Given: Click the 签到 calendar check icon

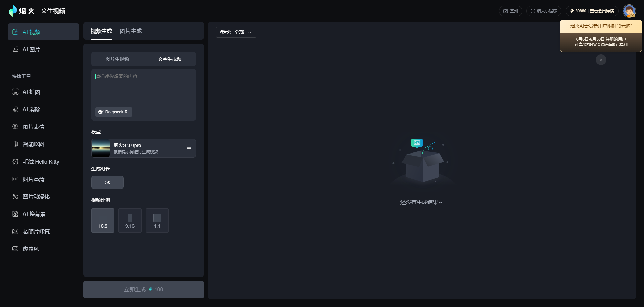Looking at the screenshot, I should [505, 11].
